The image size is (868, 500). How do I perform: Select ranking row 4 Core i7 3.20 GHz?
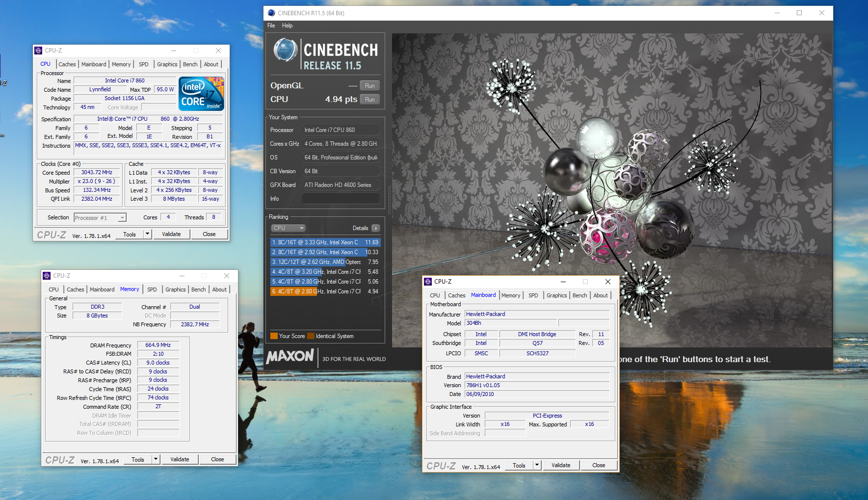pyautogui.click(x=325, y=272)
